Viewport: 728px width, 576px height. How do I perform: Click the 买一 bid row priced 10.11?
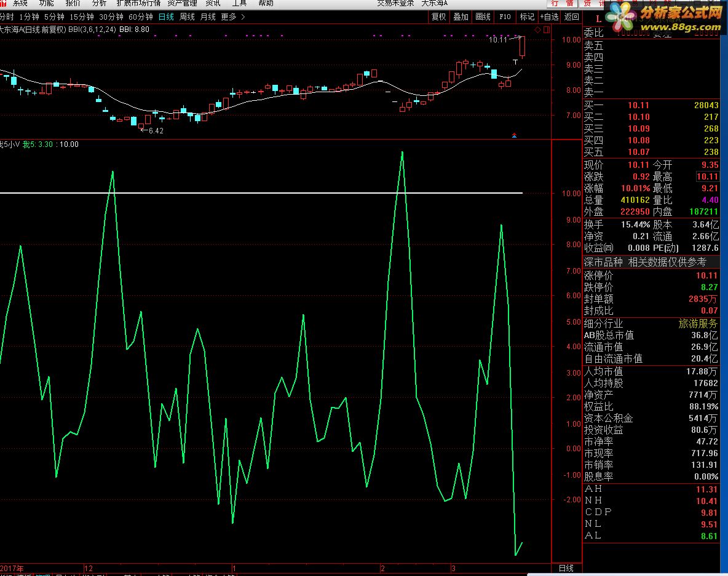pos(651,105)
